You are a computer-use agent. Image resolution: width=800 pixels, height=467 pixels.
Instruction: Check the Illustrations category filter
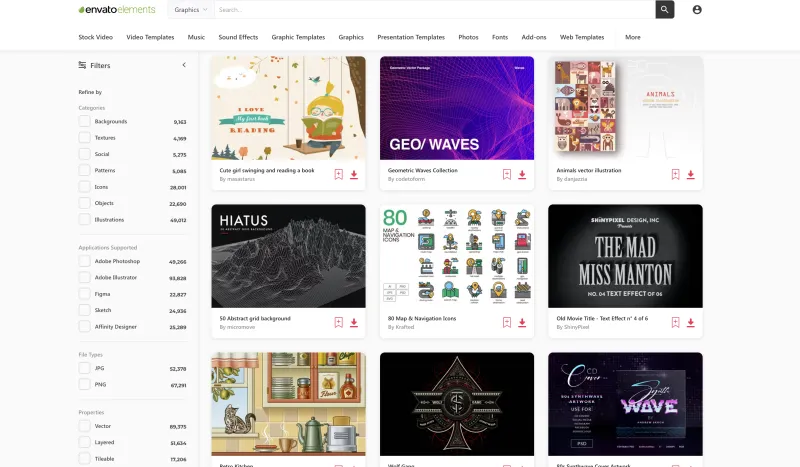pos(85,219)
